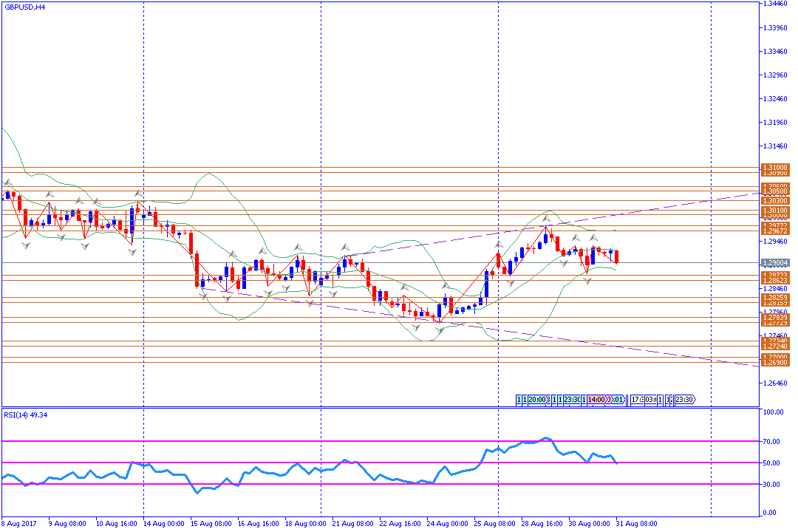The image size is (798, 532).
Task: Click the 14 Aug 00:00 time axis label
Action: 163,522
